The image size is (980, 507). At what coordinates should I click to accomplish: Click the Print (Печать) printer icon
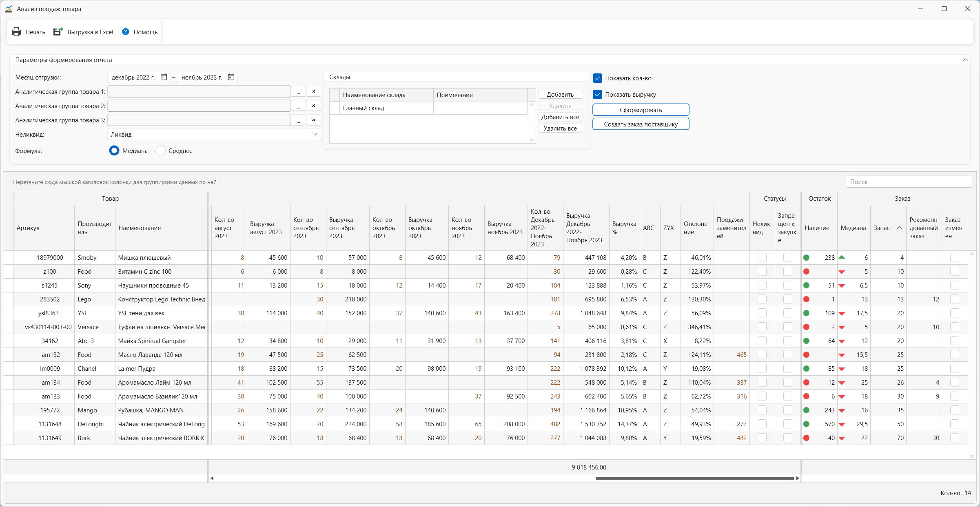(x=16, y=32)
